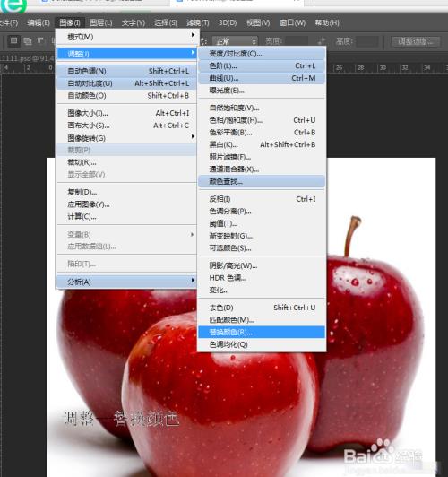Image resolution: width=448 pixels, height=477 pixels.
Task: Open 匹配颜色(M)... dialog
Action: pyautogui.click(x=262, y=320)
